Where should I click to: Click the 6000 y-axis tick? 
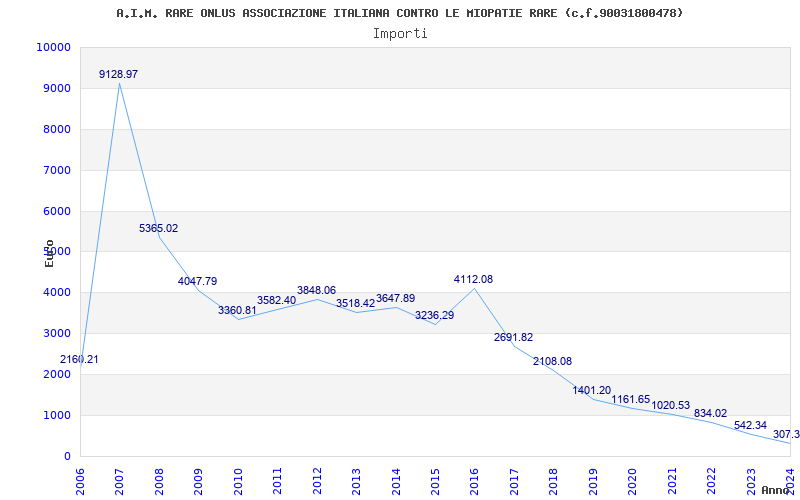(x=57, y=211)
